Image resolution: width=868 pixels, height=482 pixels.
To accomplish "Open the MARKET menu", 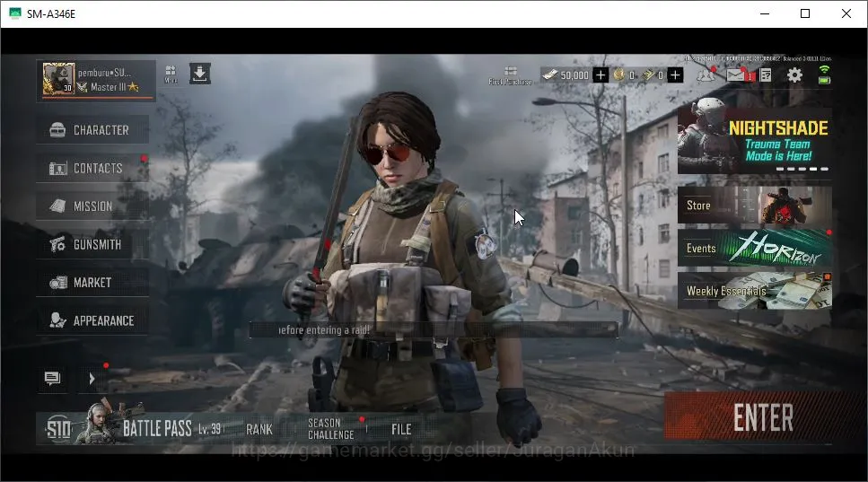I will pos(92,283).
